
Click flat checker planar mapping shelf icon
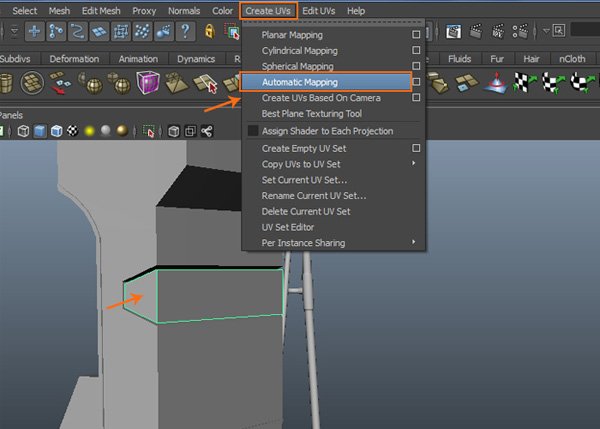pos(525,83)
